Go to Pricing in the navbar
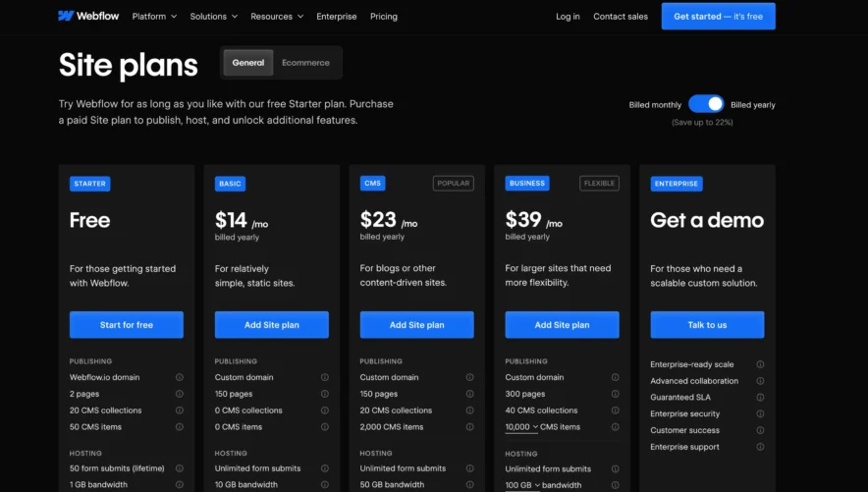The height and width of the screenshot is (492, 868). [384, 17]
